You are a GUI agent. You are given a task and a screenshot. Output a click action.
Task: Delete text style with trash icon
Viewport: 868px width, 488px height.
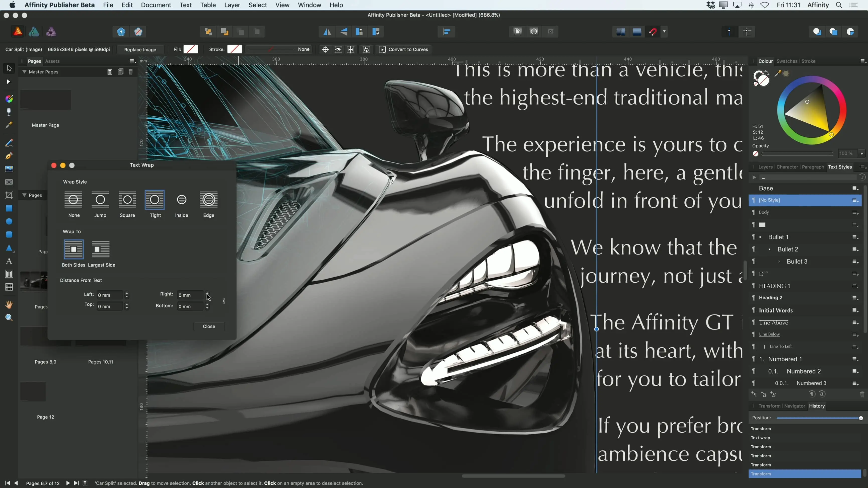(x=862, y=394)
